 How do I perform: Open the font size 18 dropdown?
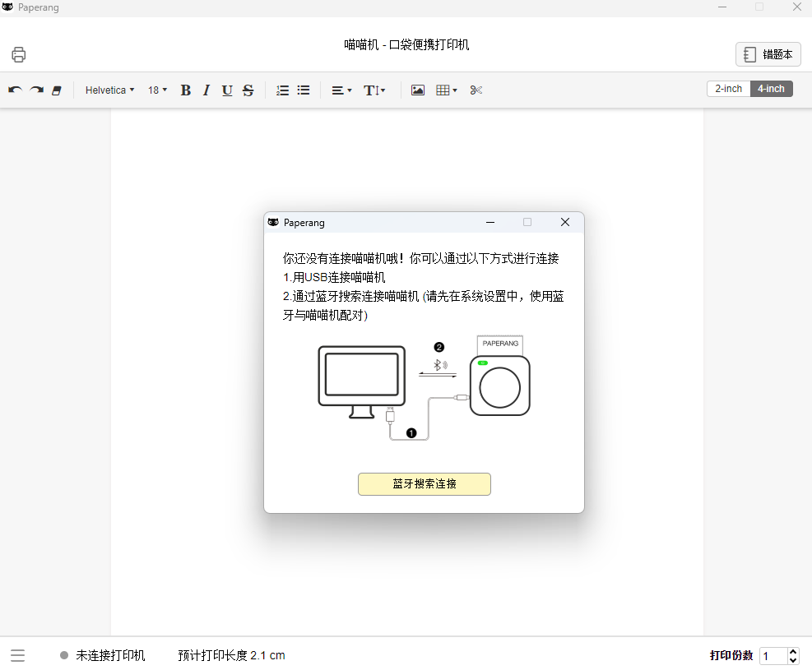click(157, 90)
